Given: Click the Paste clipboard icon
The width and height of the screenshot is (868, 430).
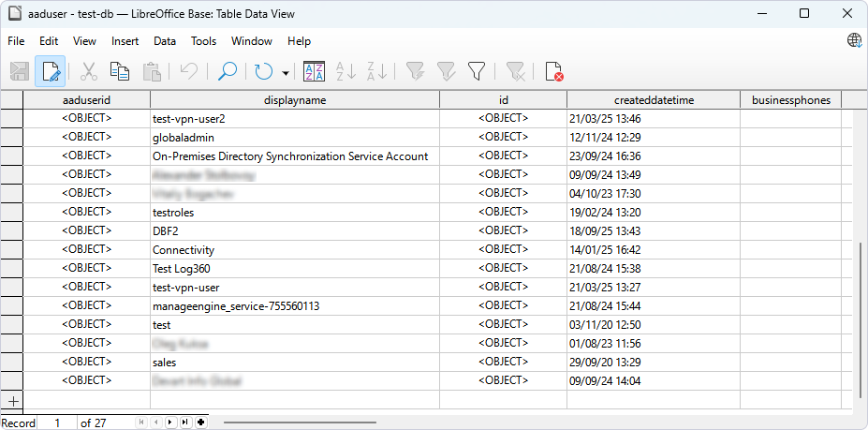Looking at the screenshot, I should pyautogui.click(x=152, y=71).
